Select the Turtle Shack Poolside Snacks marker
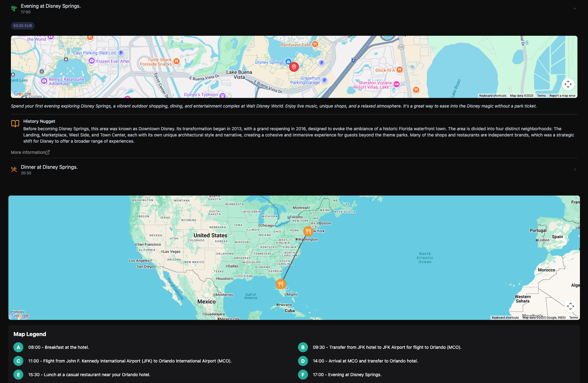The height and width of the screenshot is (383, 588). coord(176,61)
